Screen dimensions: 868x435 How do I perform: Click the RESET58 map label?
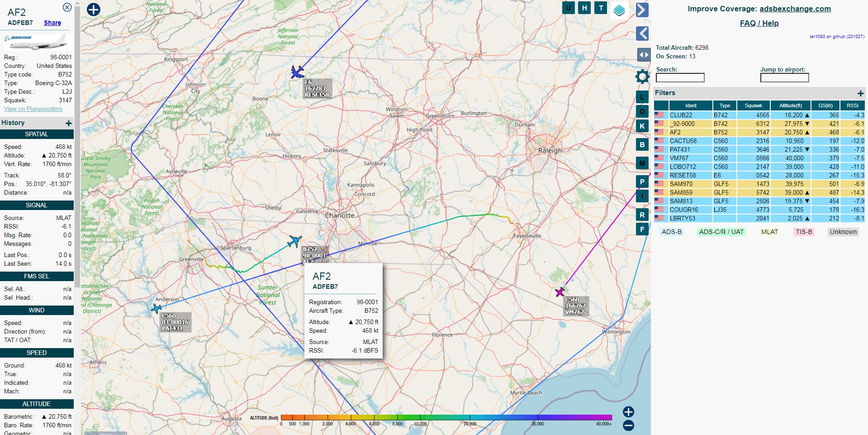point(317,89)
